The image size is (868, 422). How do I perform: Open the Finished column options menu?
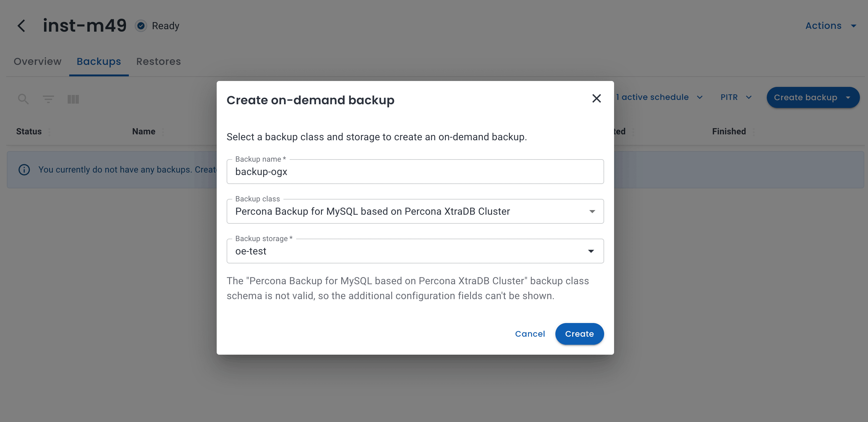(x=754, y=132)
